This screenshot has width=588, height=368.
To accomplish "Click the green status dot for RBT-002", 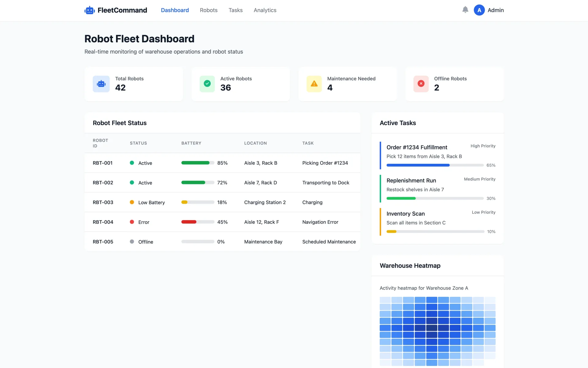I will tap(132, 182).
